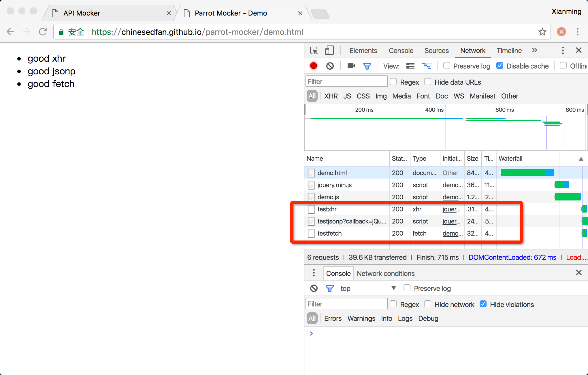
Task: Toggle the network filter funnel icon
Action: pos(367,66)
